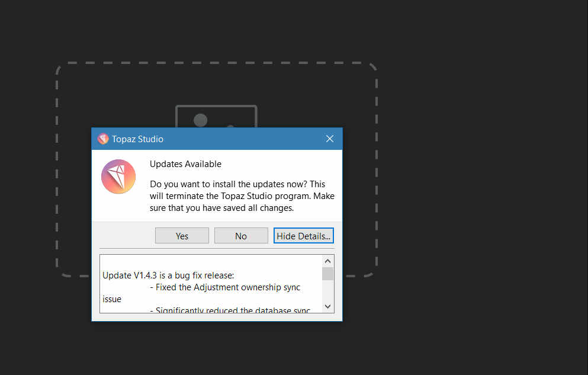Click the 'Significantly reduced the database sync' line
588x375 pixels.
point(231,310)
